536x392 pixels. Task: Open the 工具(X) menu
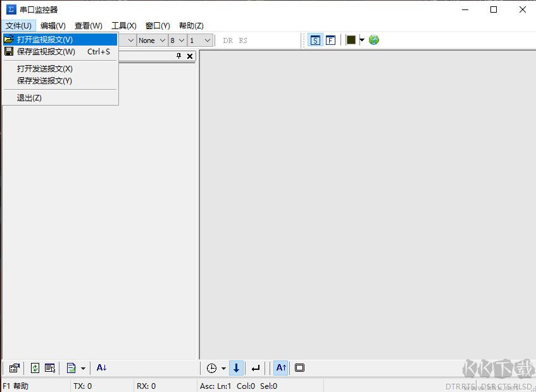tap(123, 26)
